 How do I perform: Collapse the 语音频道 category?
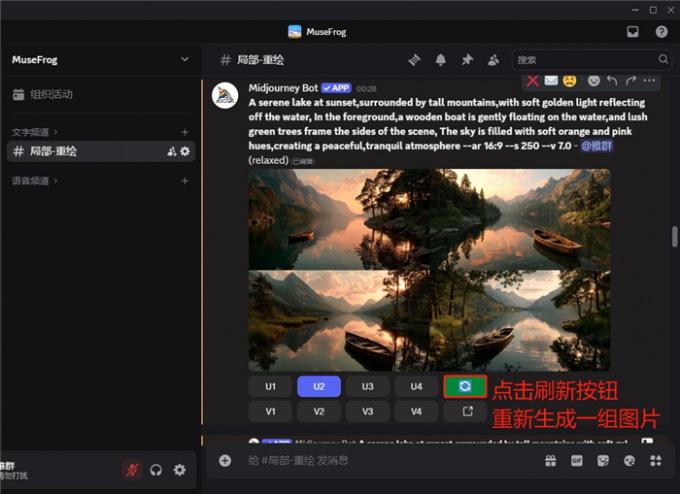click(34, 181)
